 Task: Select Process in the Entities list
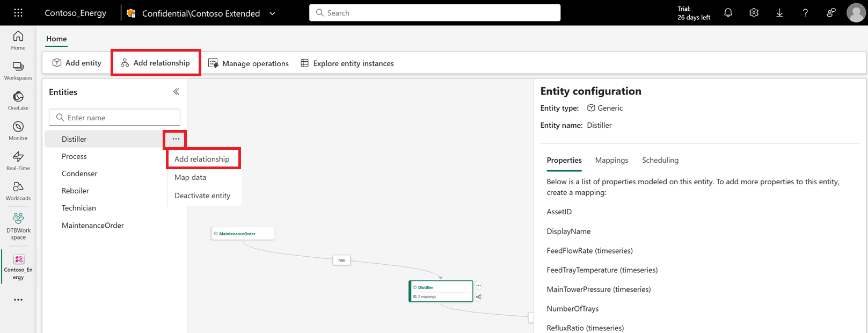coord(74,156)
